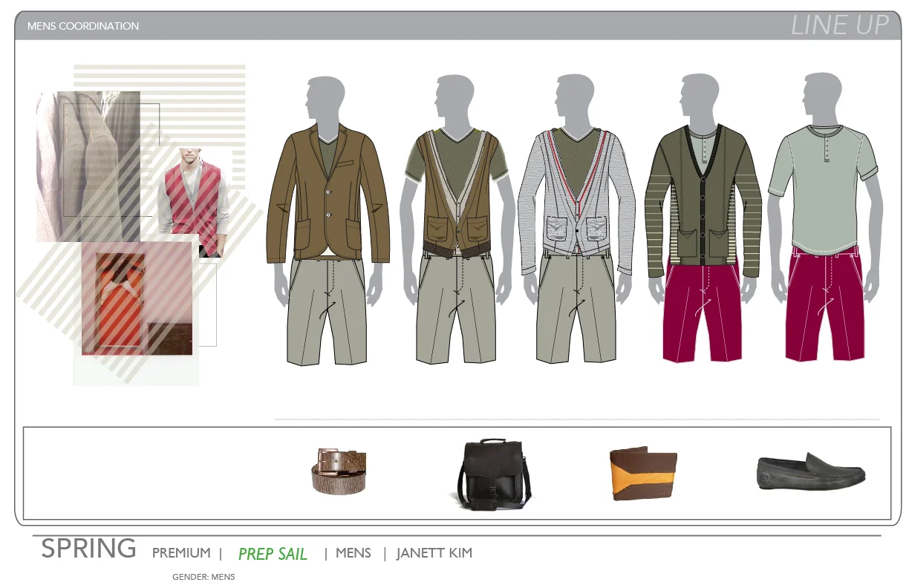Click the SPRING season label

coord(88,549)
